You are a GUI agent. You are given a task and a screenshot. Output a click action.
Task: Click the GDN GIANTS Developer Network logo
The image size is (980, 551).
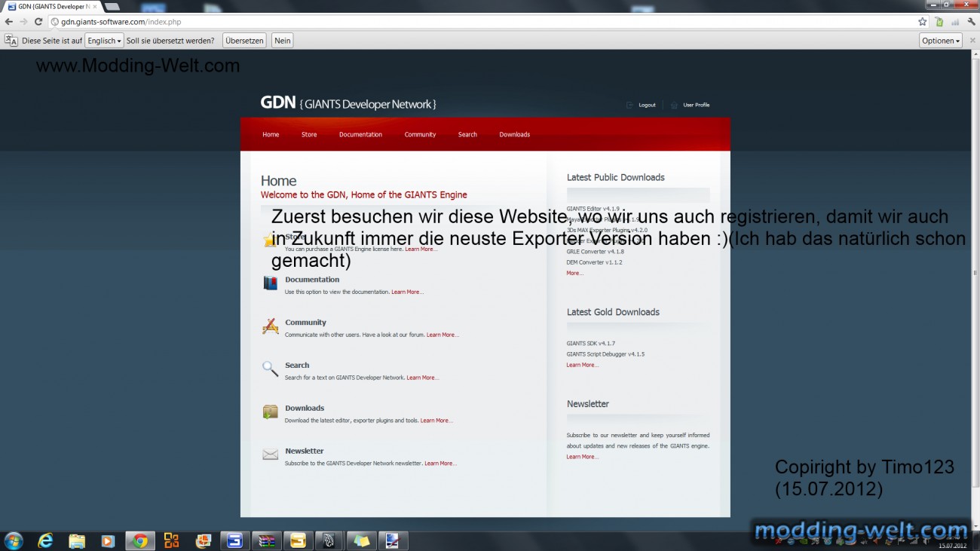[348, 103]
